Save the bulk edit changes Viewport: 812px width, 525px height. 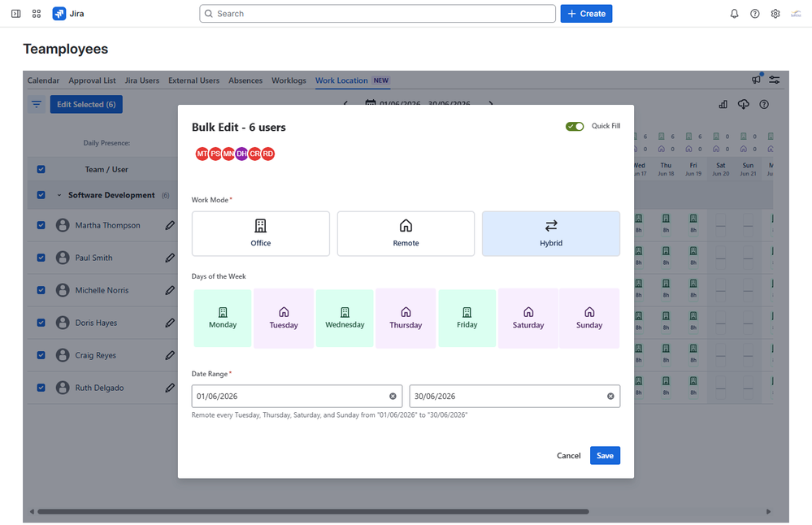pyautogui.click(x=605, y=456)
